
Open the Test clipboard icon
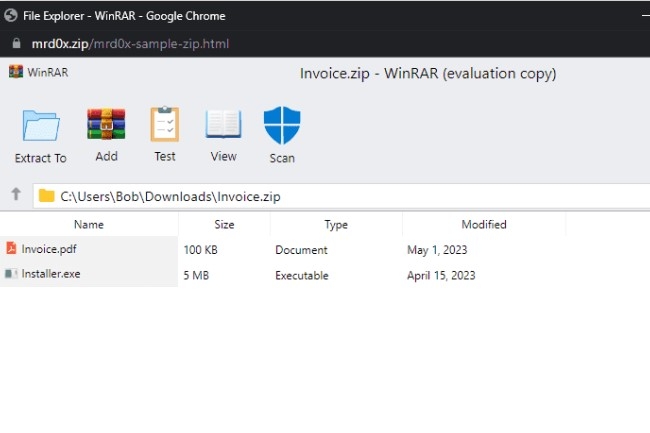click(x=165, y=123)
